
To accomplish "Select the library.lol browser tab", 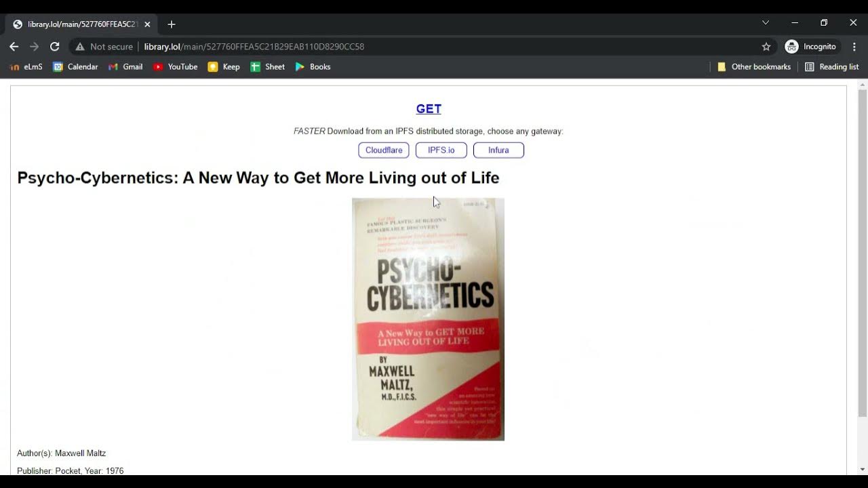I will (x=81, y=24).
